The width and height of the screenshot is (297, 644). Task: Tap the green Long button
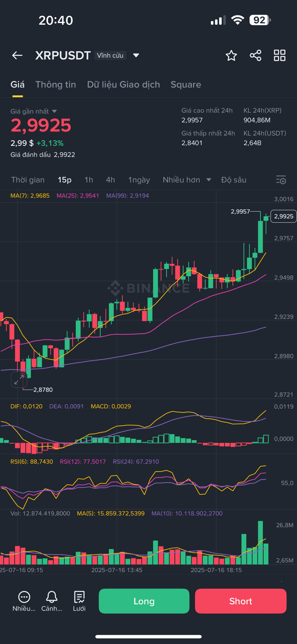coord(144,601)
